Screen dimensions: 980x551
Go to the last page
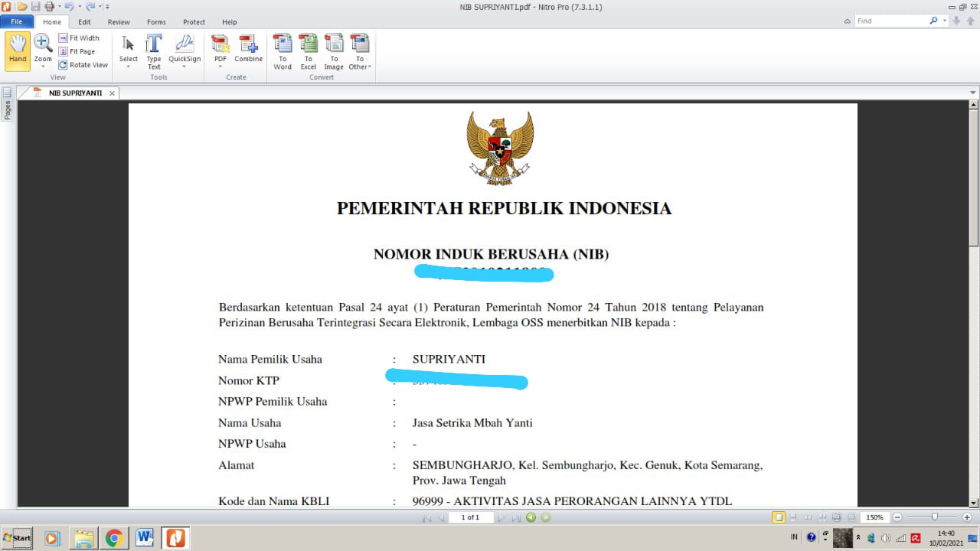(515, 517)
